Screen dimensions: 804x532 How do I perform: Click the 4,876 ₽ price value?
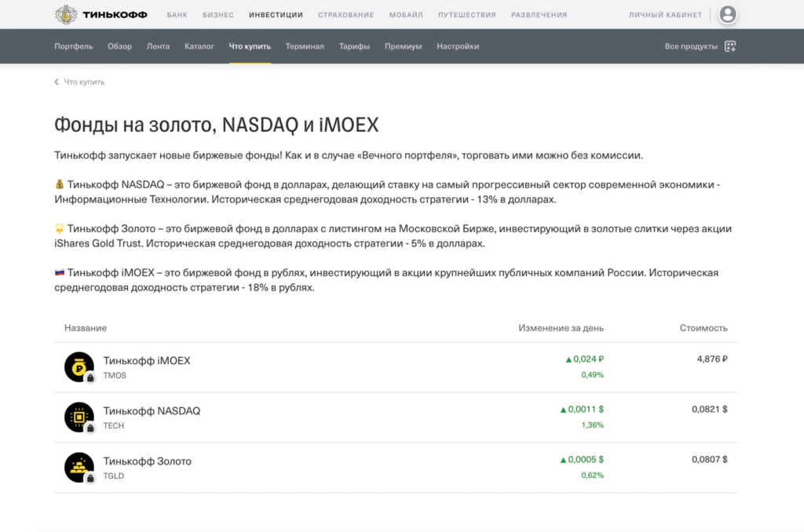712,359
